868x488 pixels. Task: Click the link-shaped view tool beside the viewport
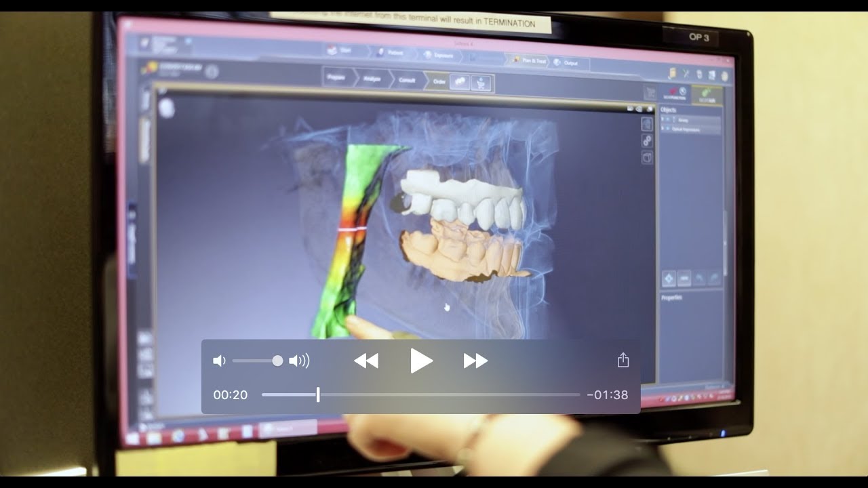click(648, 141)
